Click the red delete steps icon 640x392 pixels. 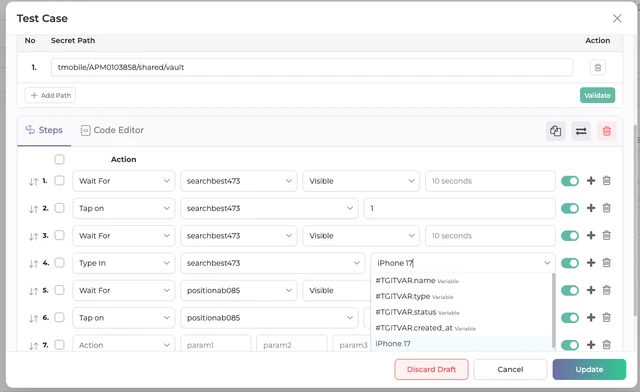pyautogui.click(x=607, y=131)
